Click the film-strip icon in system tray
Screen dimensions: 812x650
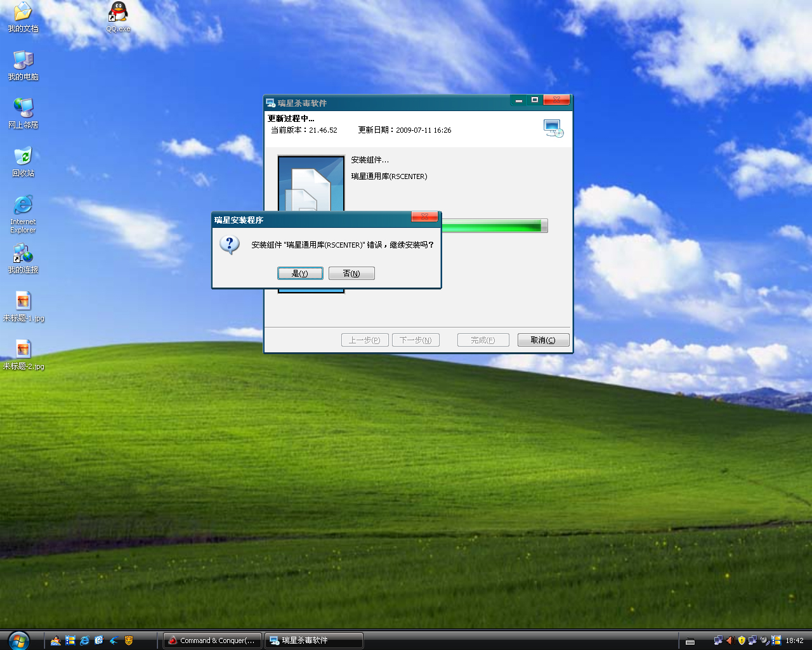(x=776, y=640)
